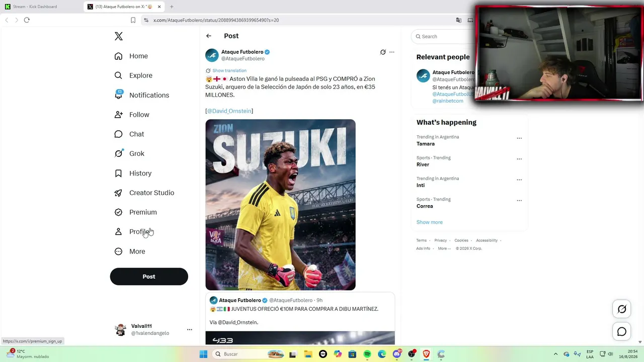Open the @AtaqueFutbolero handle on main post
The image size is (644, 362).
coord(243,59)
